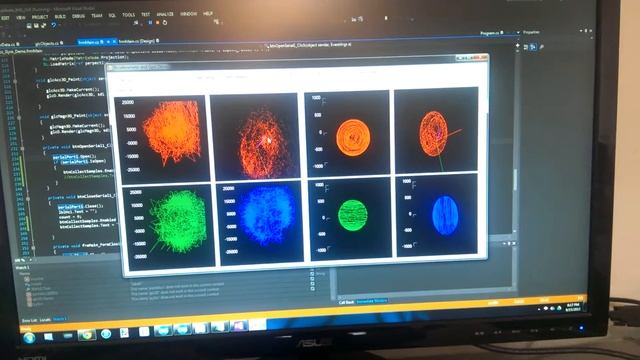The height and width of the screenshot is (360, 640).
Task: Open the TOOLS menu
Action: 129,15
